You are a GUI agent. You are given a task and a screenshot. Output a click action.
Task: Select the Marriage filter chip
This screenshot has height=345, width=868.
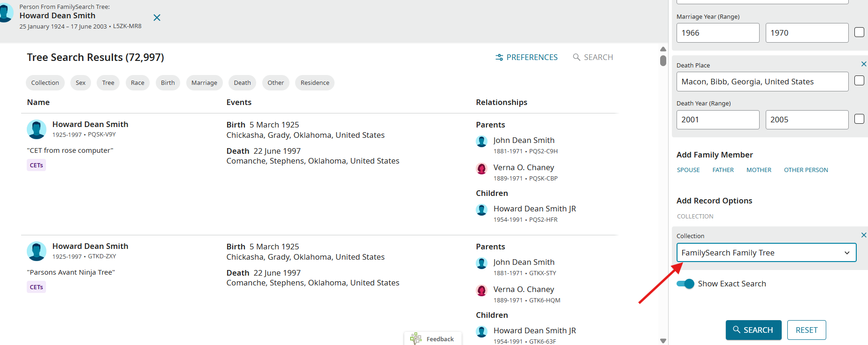204,83
